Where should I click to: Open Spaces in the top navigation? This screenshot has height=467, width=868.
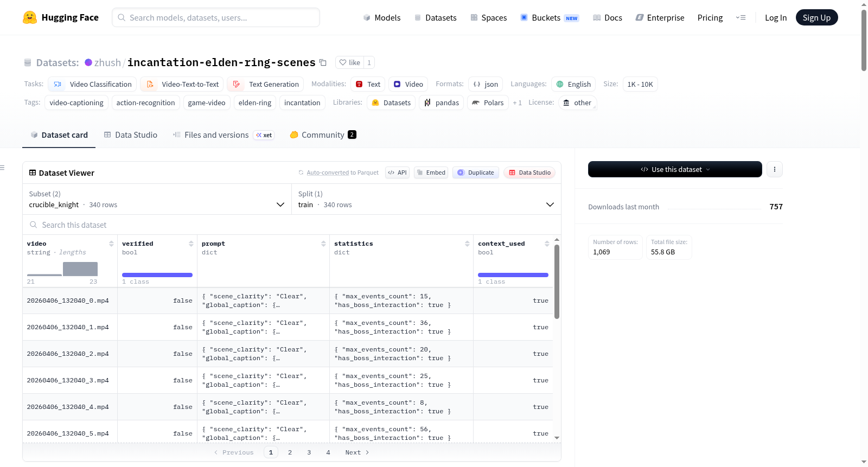pos(489,17)
